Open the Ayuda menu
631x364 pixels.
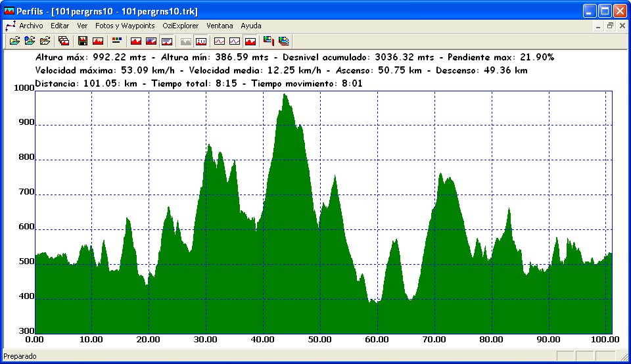pyautogui.click(x=250, y=26)
